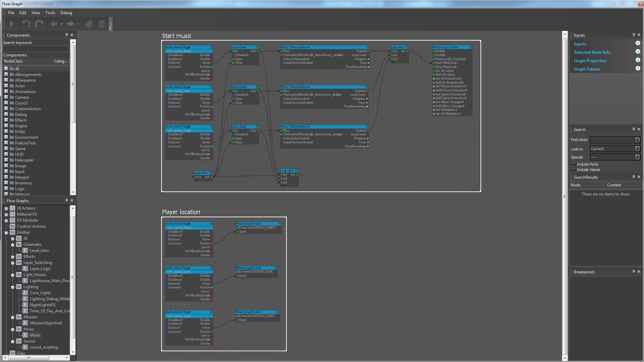This screenshot has height=362, width=644.
Task: Open the Look in dropdown in the Search panel
Action: click(x=638, y=148)
